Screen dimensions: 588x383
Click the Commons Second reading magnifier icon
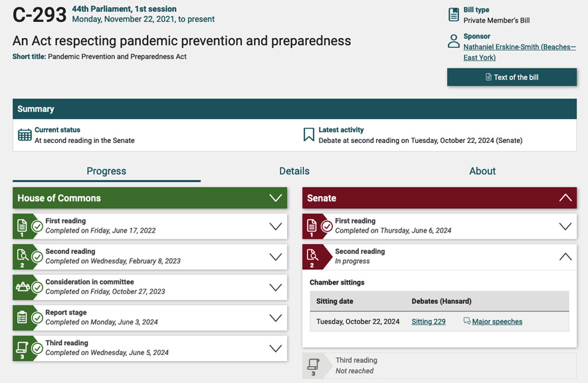tap(22, 256)
